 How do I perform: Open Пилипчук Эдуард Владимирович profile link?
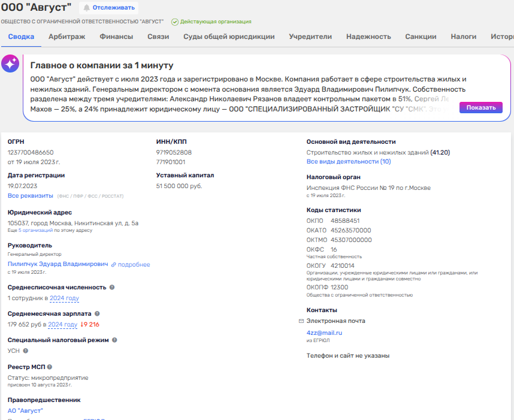click(x=58, y=264)
